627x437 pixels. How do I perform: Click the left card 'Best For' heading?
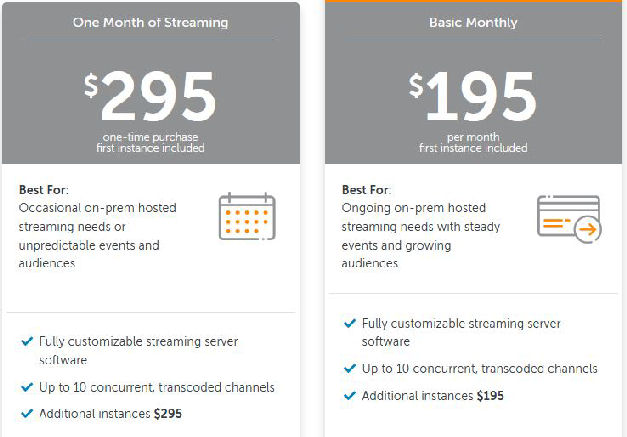[45, 189]
